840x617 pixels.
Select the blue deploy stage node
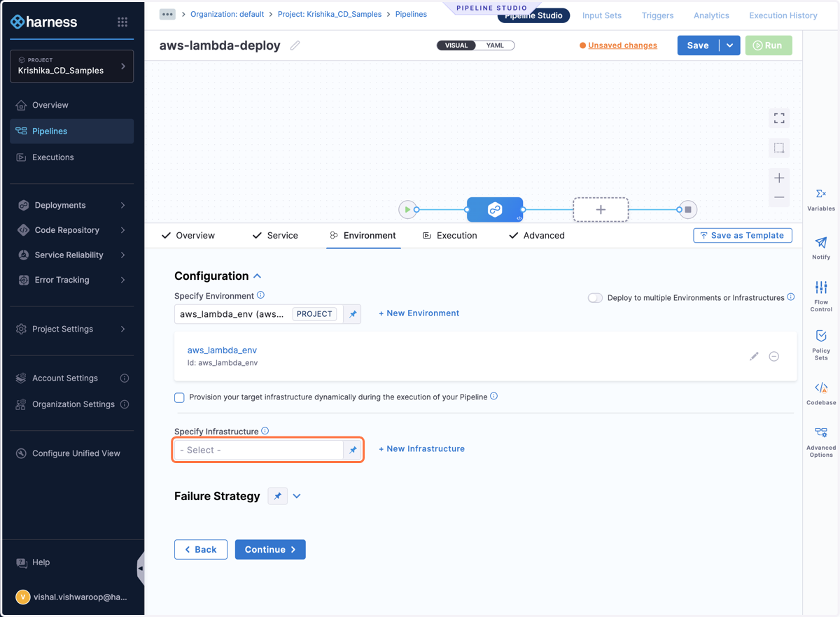(495, 209)
